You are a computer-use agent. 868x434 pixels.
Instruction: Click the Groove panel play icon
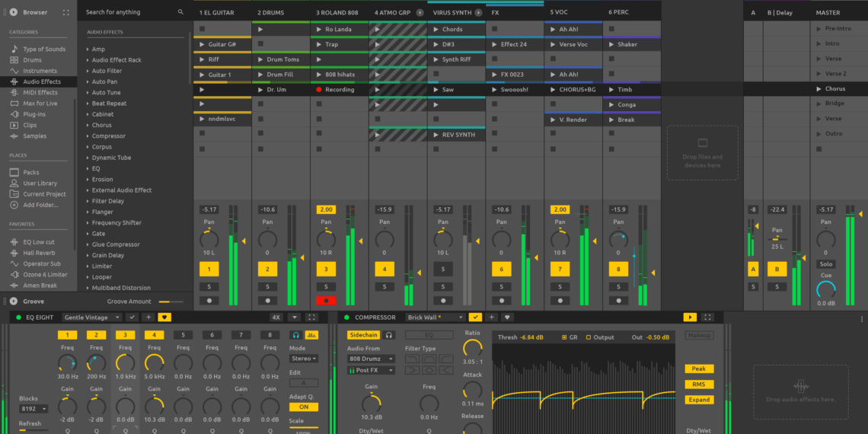(x=14, y=302)
